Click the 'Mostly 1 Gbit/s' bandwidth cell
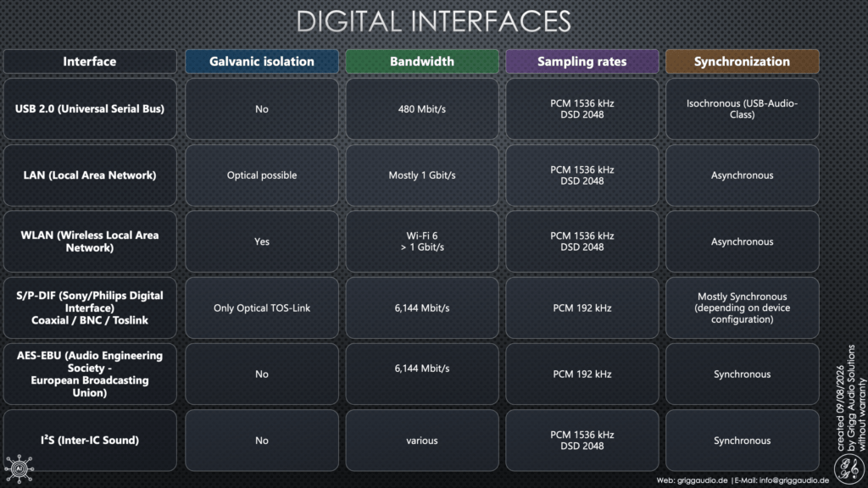 coord(422,175)
